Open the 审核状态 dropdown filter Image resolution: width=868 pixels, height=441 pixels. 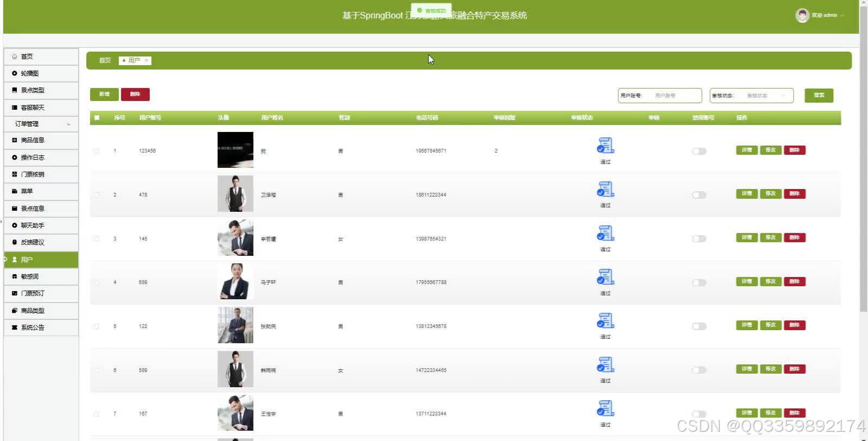(x=764, y=96)
